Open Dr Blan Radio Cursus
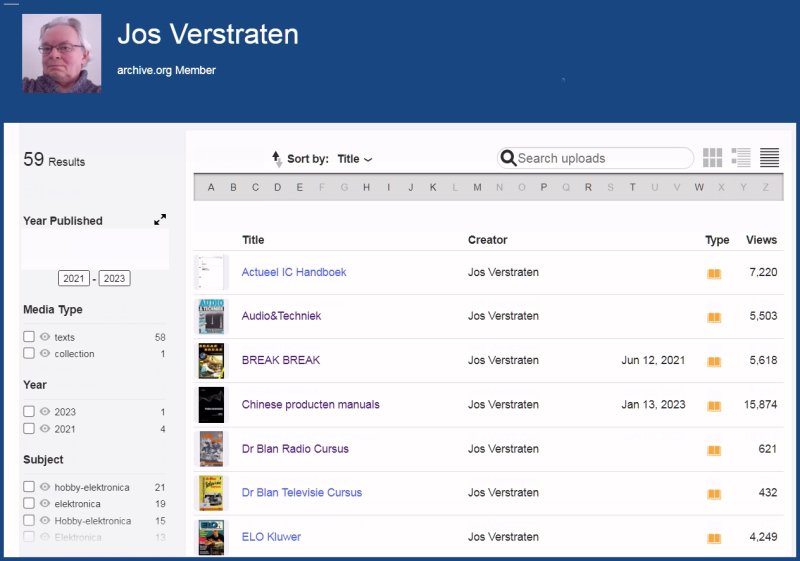The image size is (800, 561). [x=295, y=449]
